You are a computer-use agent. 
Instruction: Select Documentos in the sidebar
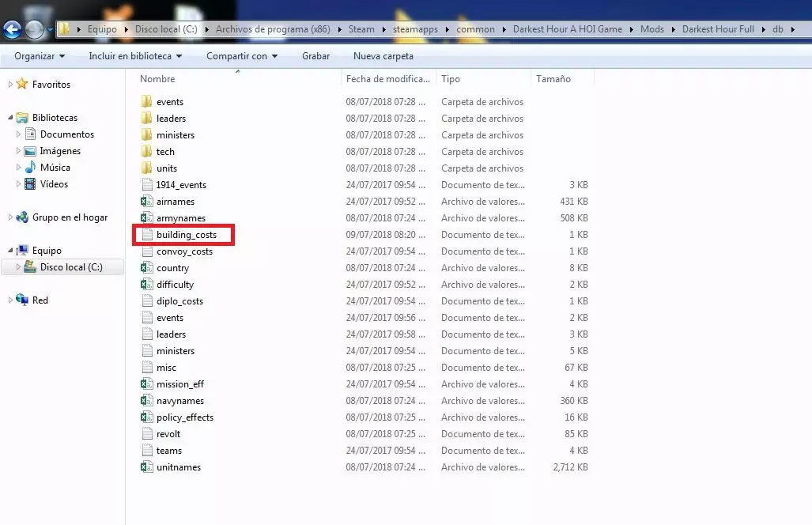(x=67, y=134)
